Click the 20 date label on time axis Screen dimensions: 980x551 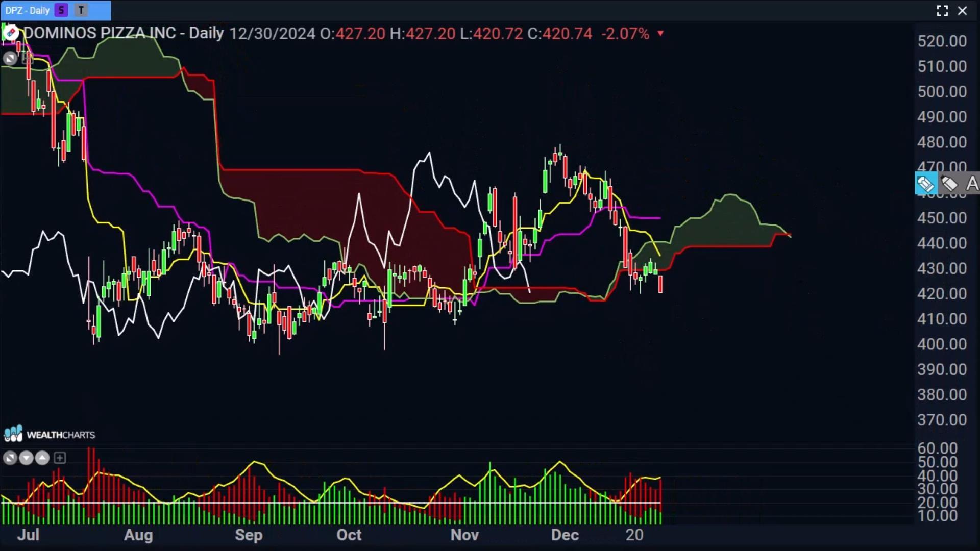634,535
